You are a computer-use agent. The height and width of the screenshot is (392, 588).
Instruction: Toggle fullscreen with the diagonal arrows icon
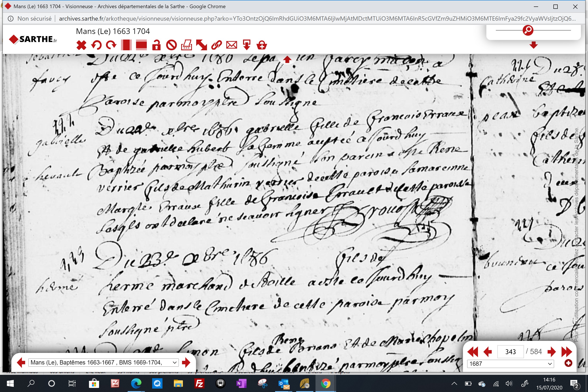point(202,45)
